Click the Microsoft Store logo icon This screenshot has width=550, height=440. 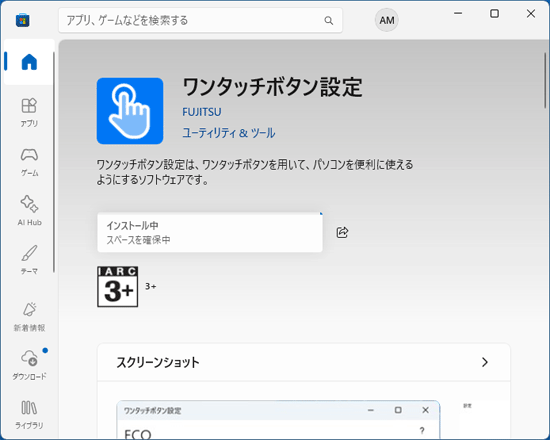[x=22, y=20]
